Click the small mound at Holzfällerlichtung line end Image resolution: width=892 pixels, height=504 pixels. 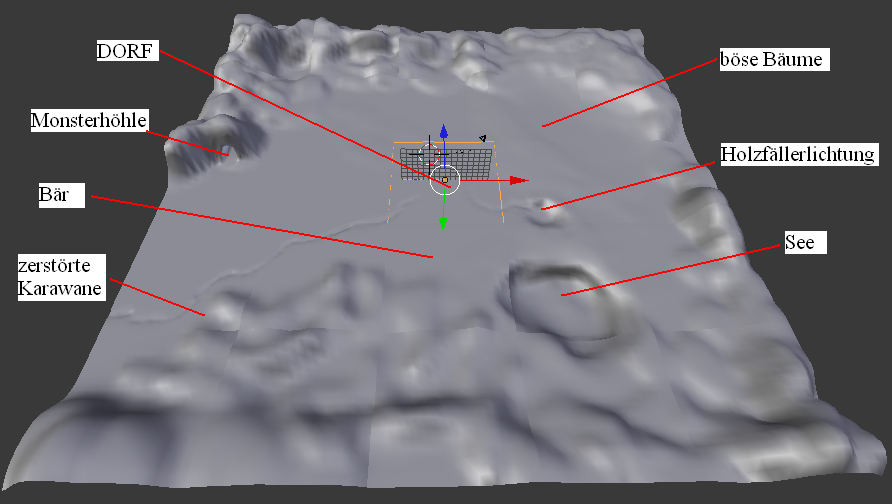pyautogui.click(x=546, y=208)
